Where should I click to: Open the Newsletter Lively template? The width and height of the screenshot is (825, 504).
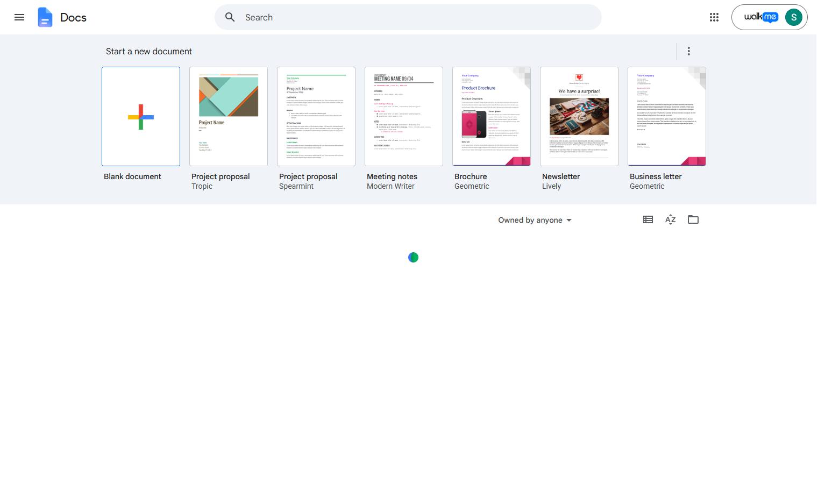coord(579,116)
